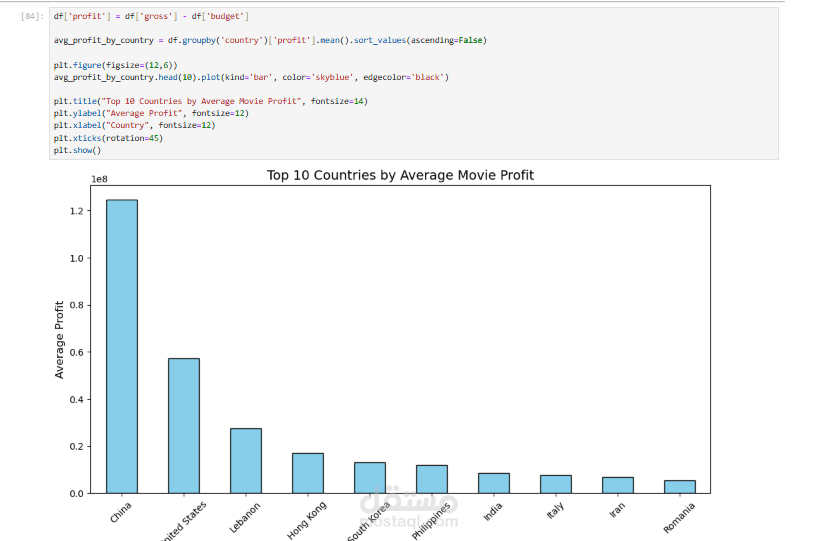Viewport: 819px width, 541px height.
Task: Click the plt.show() code line
Action: (77, 150)
